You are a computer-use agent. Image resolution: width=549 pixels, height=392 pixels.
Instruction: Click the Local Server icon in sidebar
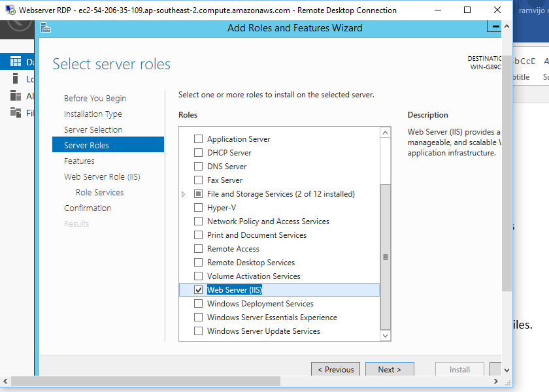tap(15, 78)
